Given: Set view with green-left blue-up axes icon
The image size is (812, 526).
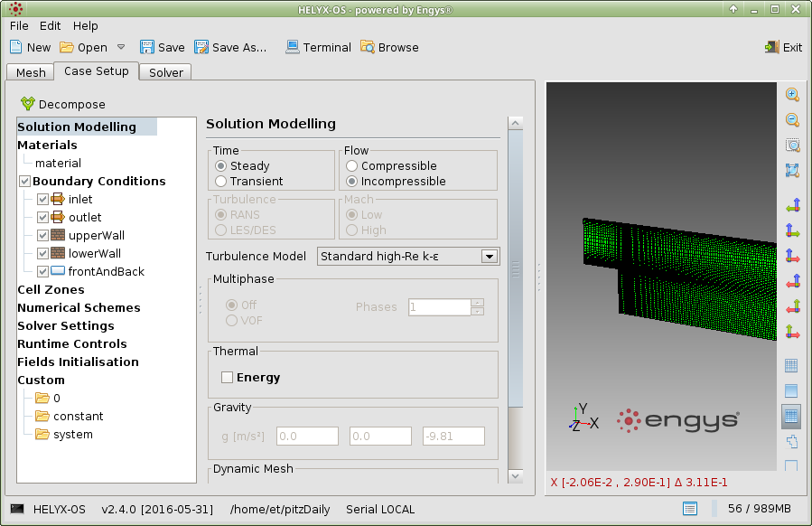Looking at the screenshot, I should click(x=792, y=205).
